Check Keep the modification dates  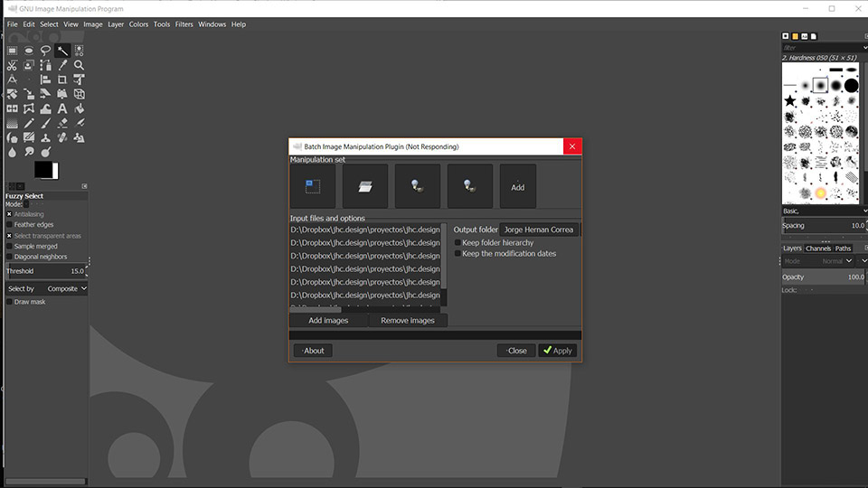(x=458, y=253)
